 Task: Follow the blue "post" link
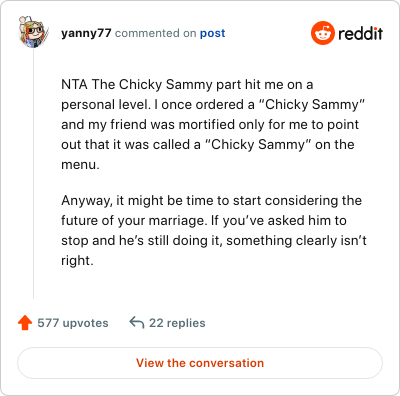212,33
